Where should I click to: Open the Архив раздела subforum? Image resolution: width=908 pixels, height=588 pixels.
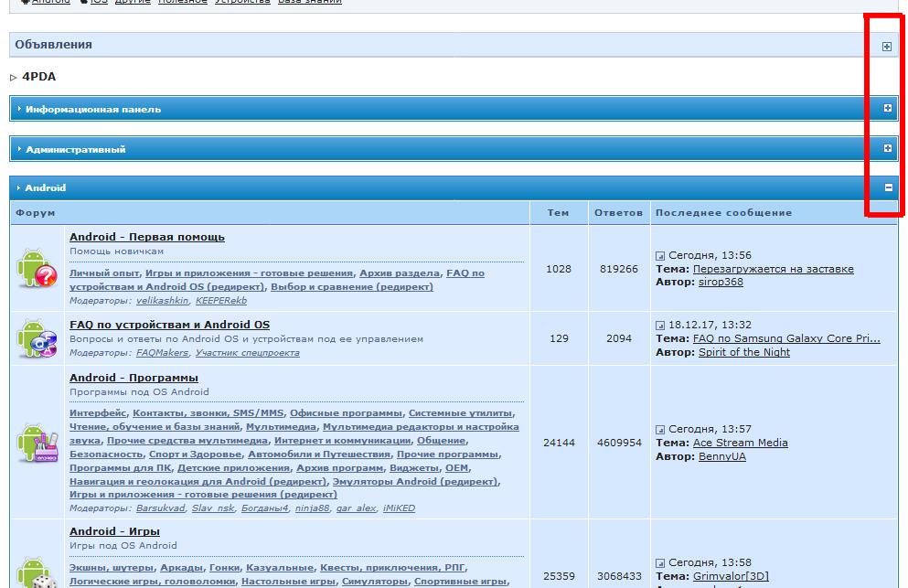[400, 273]
